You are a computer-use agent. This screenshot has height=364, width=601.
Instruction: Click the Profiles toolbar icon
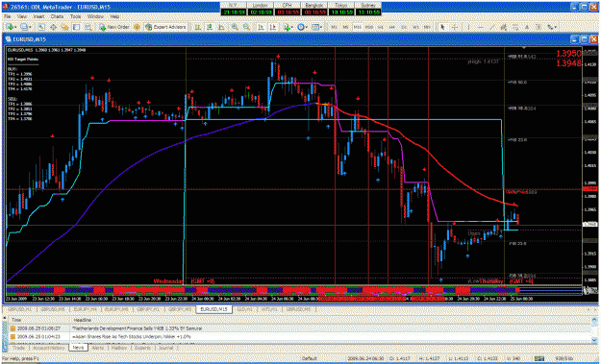pyautogui.click(x=24, y=27)
